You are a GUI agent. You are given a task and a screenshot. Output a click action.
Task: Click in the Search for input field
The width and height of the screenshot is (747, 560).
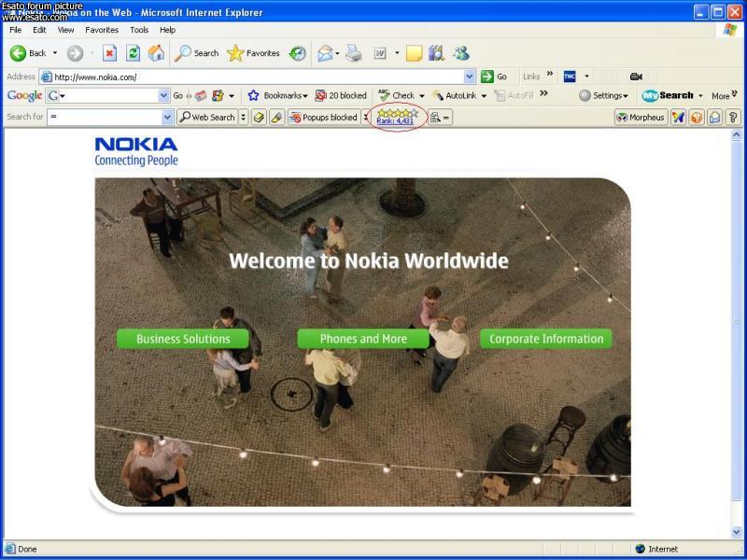(x=109, y=118)
